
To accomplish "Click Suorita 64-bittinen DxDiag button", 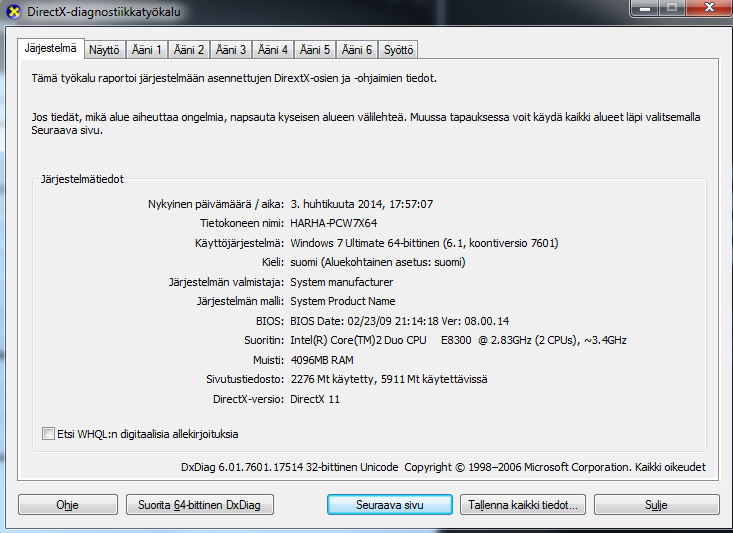I will 200,505.
